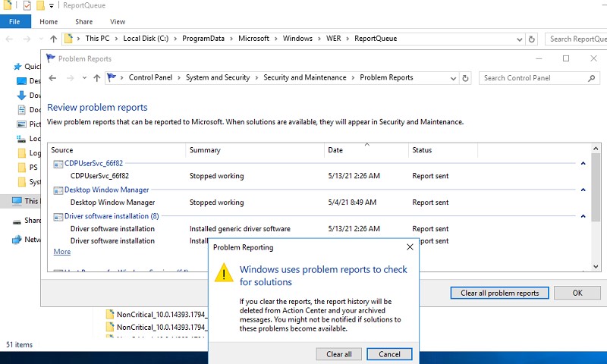Click the up arrow in Problem Reports window
The width and height of the screenshot is (607, 364).
pos(97,78)
